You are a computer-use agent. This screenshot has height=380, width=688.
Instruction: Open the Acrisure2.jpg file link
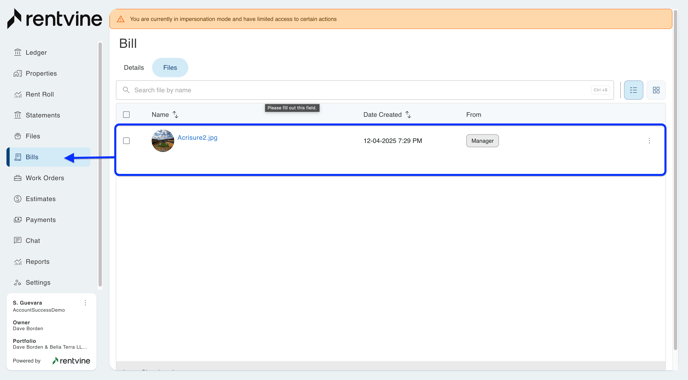tap(197, 137)
